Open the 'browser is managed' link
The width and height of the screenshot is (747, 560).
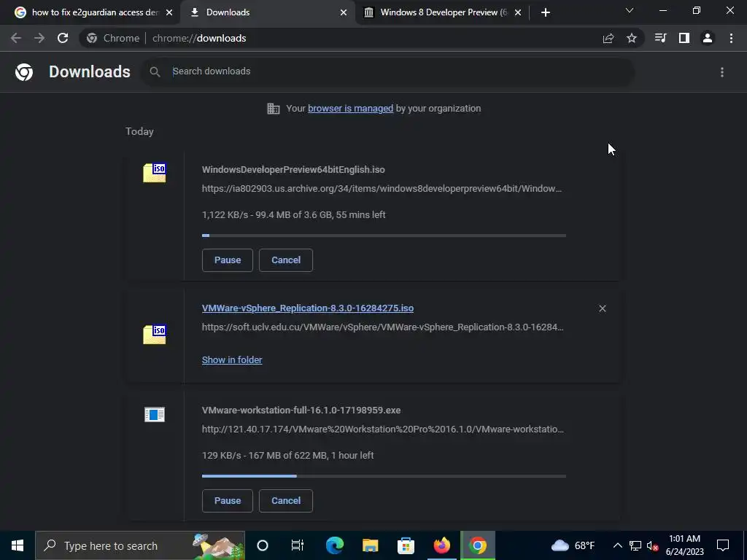coord(350,109)
